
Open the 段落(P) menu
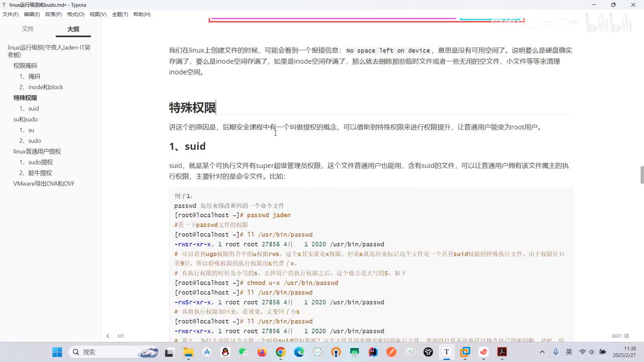pyautogui.click(x=53, y=14)
